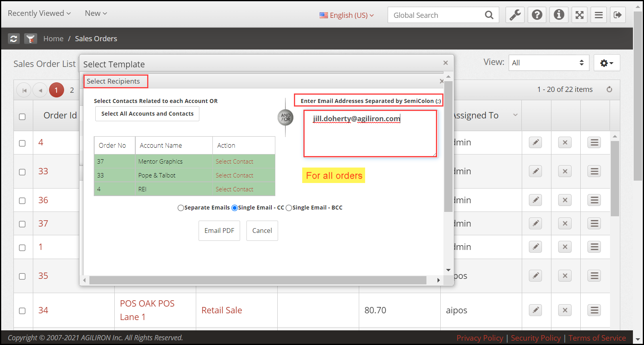
Task: Go to previous page pagination icon
Action: click(40, 90)
